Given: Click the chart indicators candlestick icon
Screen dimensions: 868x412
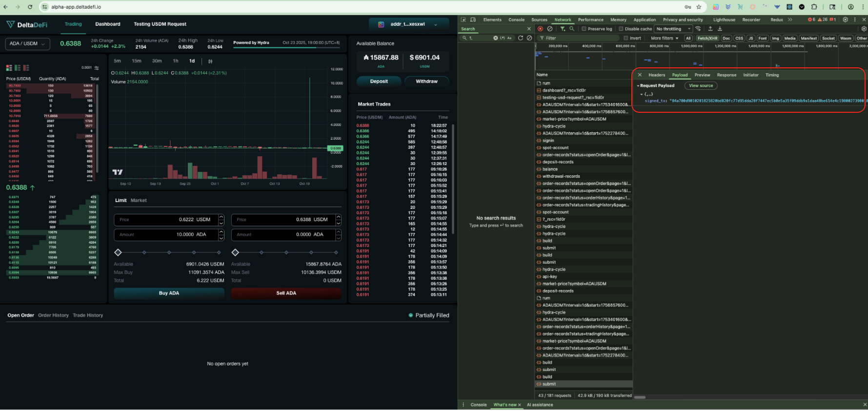Looking at the screenshot, I should [x=210, y=62].
